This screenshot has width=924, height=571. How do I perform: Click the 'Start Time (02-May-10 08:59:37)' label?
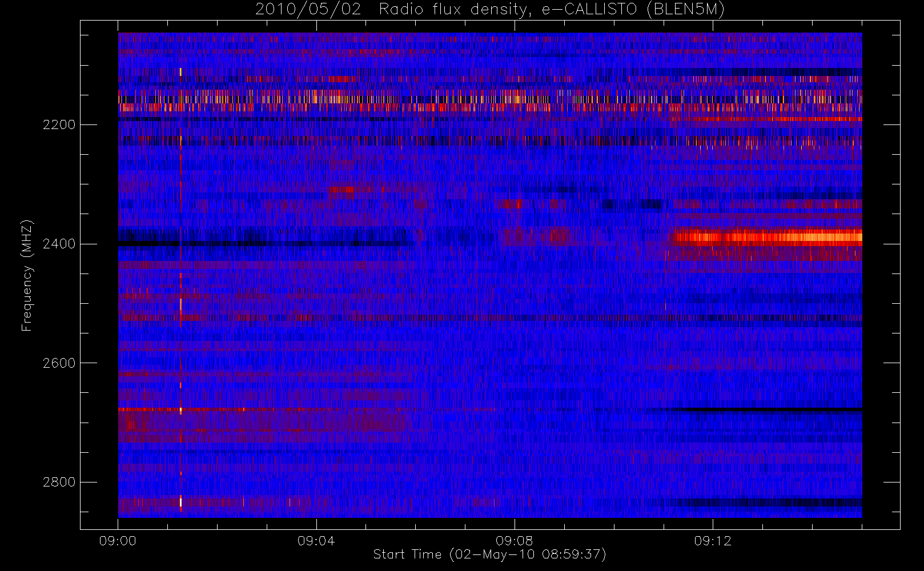coord(489,554)
